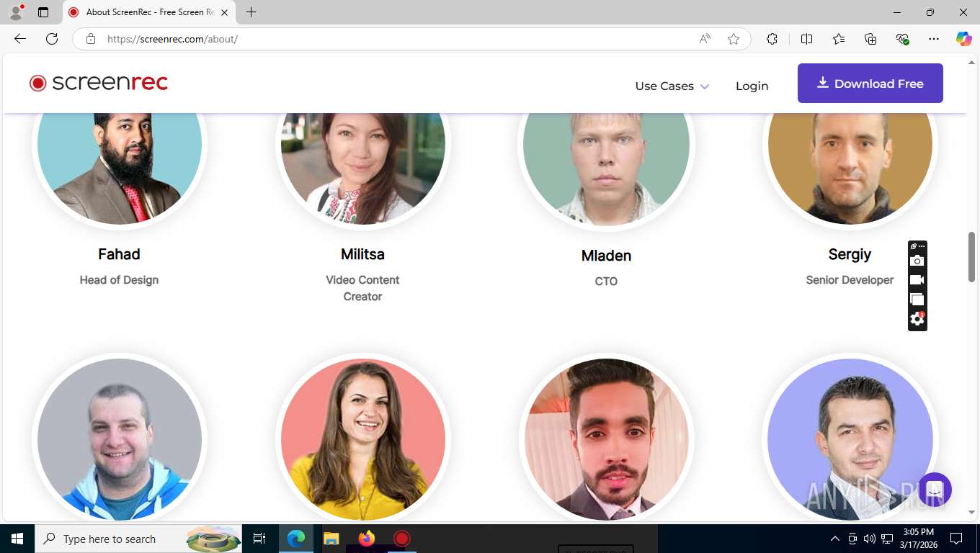Refresh the current page
Viewport: 980px width, 553px height.
point(52,39)
